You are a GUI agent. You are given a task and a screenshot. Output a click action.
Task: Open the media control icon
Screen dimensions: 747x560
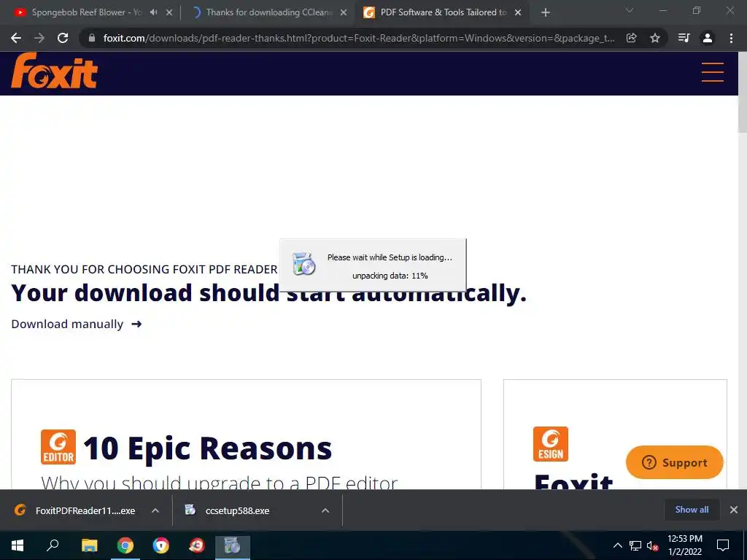click(x=684, y=38)
